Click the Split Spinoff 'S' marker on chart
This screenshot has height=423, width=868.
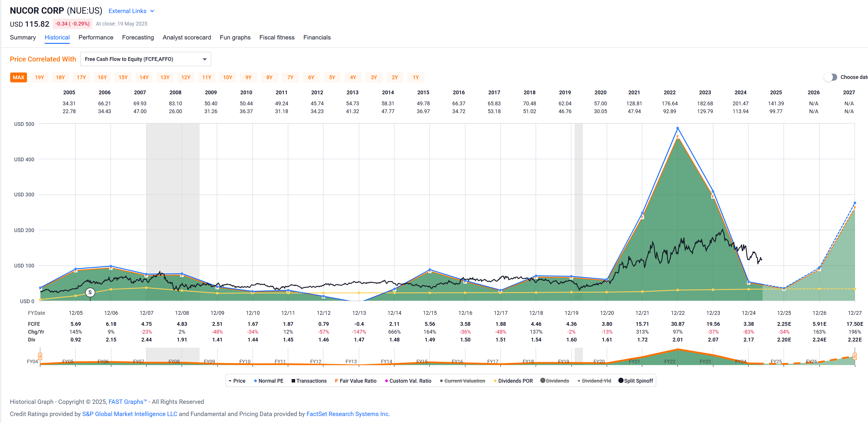[x=90, y=292]
